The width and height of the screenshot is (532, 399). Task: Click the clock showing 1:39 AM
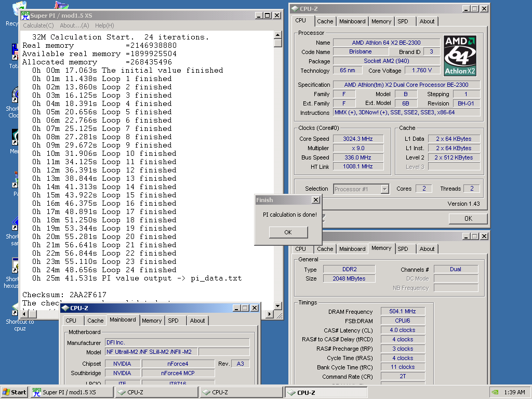point(514,392)
